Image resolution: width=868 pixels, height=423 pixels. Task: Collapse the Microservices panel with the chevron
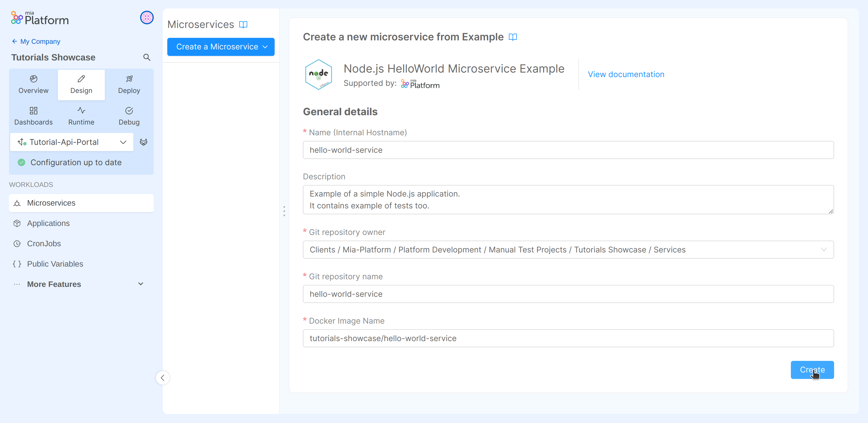[163, 378]
